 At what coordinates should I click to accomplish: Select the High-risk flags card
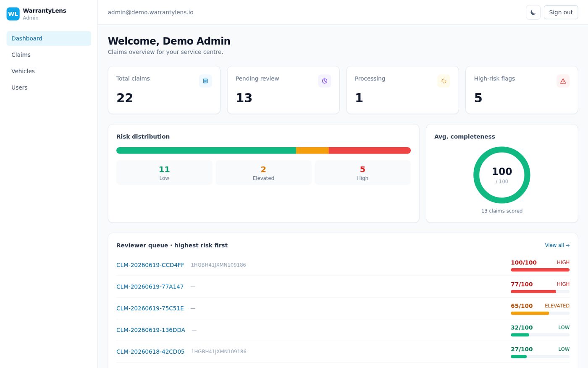click(x=522, y=90)
